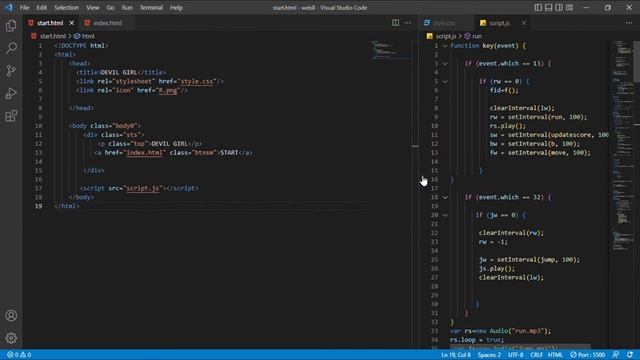Change language mode via HTML status
The image size is (640, 360).
click(x=555, y=355)
